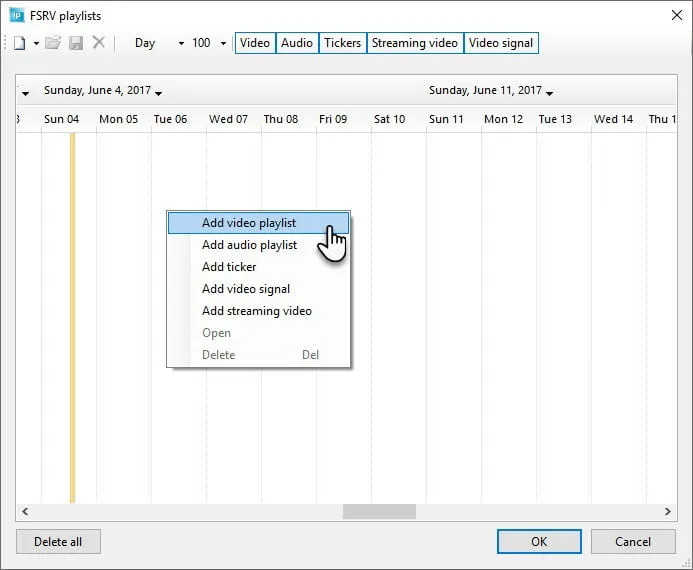Choose Add video playlist from context menu
Screen dimensions: 693x570
coord(249,223)
